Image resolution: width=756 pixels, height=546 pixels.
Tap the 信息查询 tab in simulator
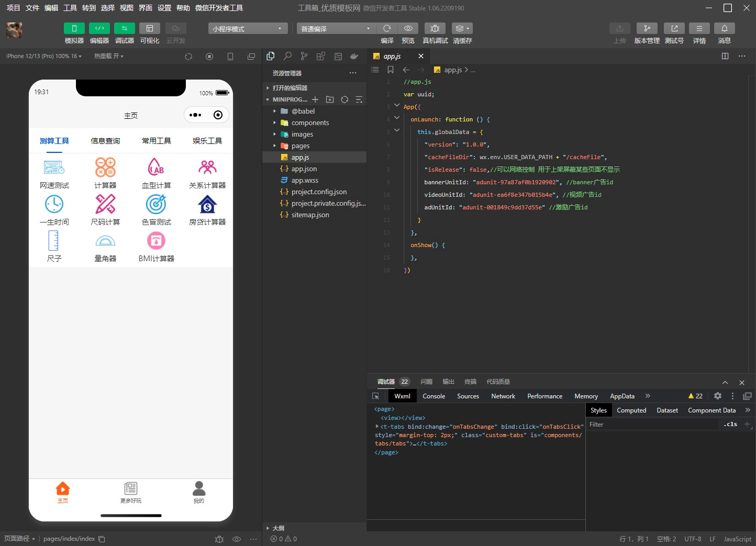[105, 141]
